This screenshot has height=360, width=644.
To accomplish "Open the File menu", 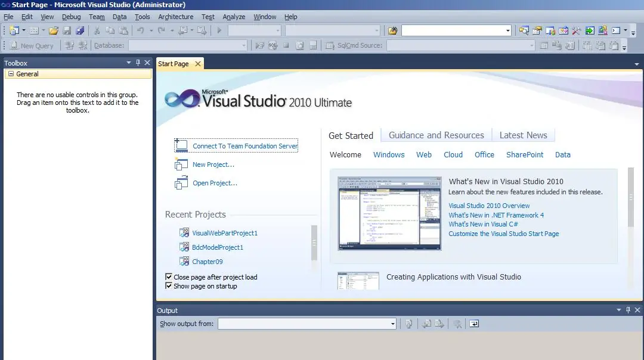I will 8,17.
